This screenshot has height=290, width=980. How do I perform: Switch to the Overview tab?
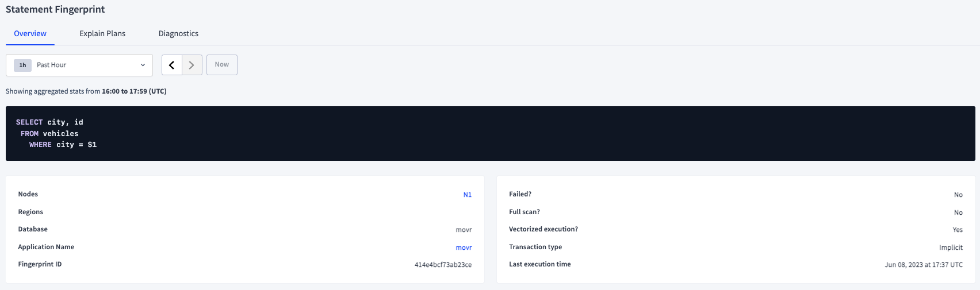30,34
